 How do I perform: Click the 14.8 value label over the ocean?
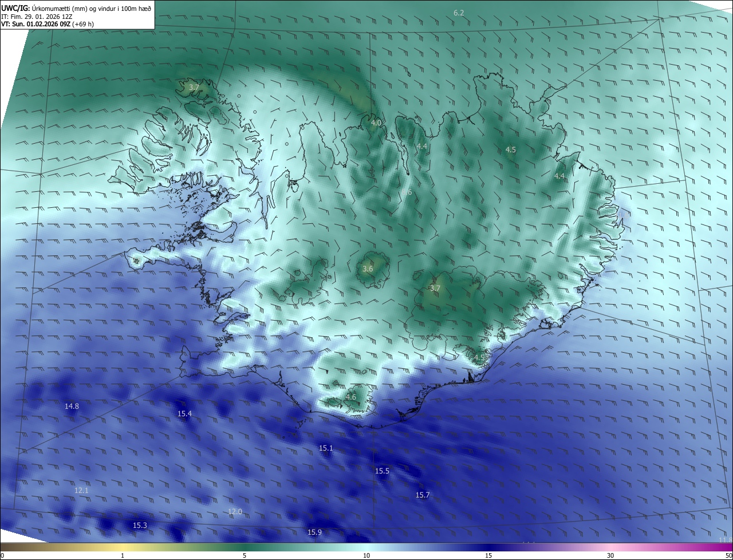coord(72,406)
